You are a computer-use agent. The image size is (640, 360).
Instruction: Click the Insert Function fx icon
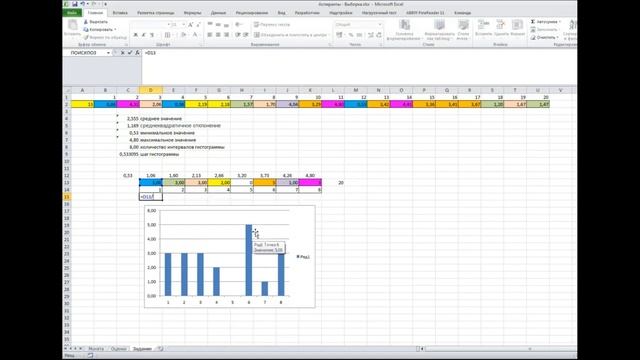pyautogui.click(x=138, y=53)
